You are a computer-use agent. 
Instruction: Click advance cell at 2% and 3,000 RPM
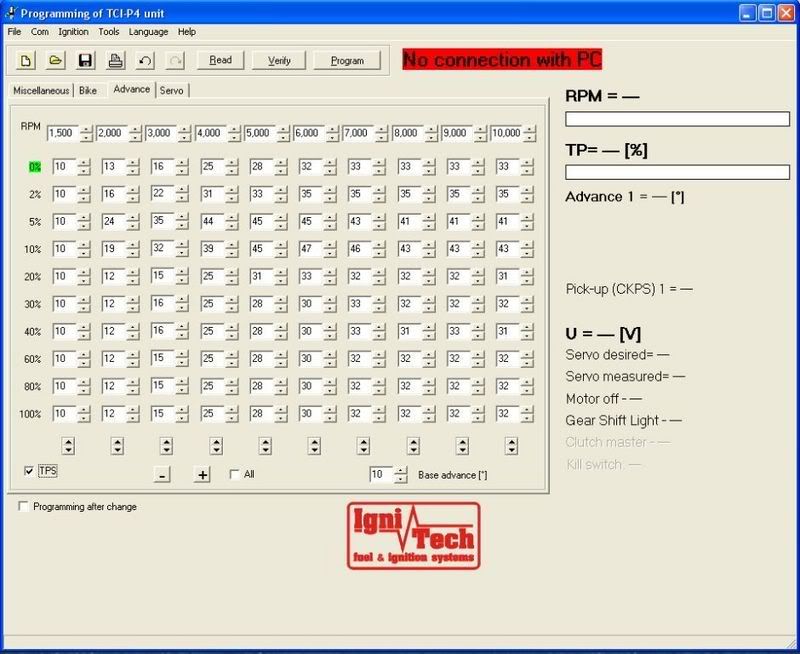(163, 194)
